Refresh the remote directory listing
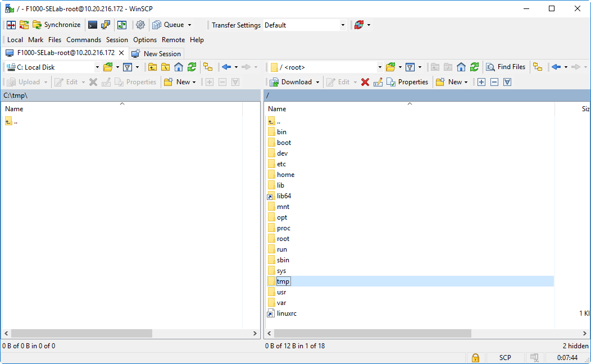The height and width of the screenshot is (364, 591). pyautogui.click(x=475, y=67)
